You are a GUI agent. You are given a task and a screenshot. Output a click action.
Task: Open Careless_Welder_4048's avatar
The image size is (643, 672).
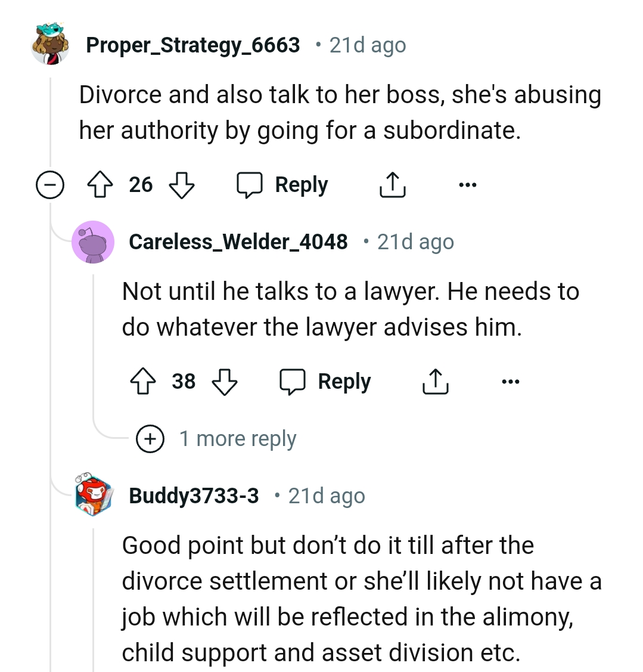(94, 241)
